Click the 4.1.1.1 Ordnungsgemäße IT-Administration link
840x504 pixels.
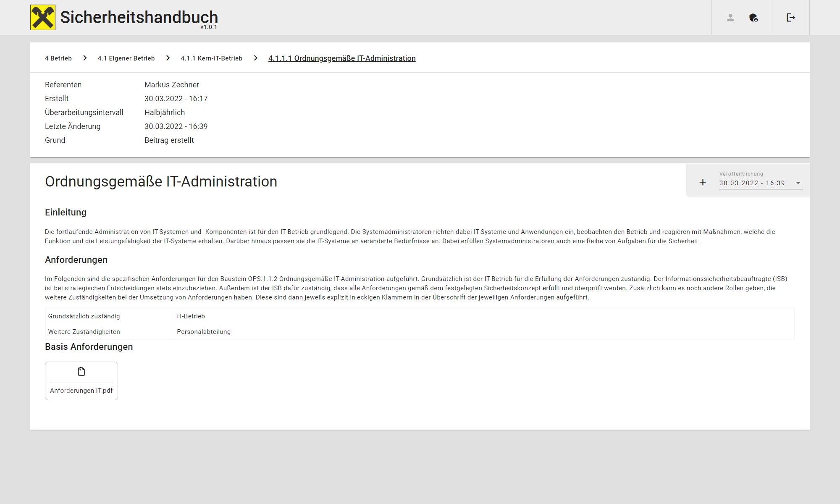coord(342,58)
